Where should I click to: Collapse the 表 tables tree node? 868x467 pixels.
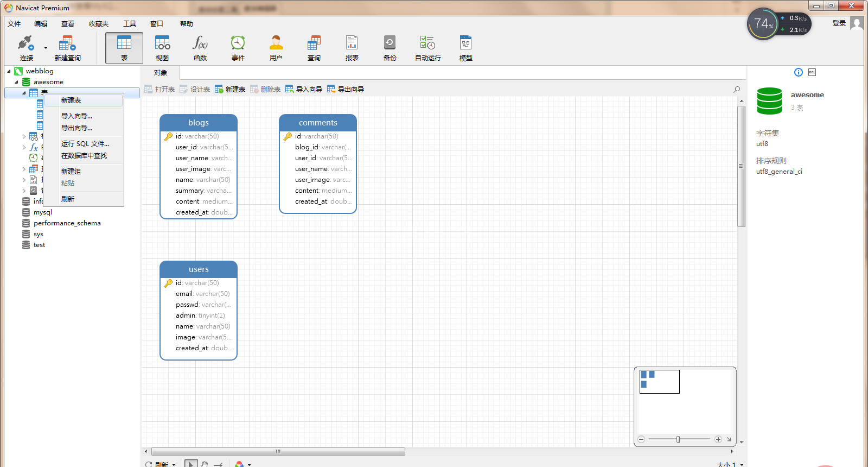coord(24,93)
